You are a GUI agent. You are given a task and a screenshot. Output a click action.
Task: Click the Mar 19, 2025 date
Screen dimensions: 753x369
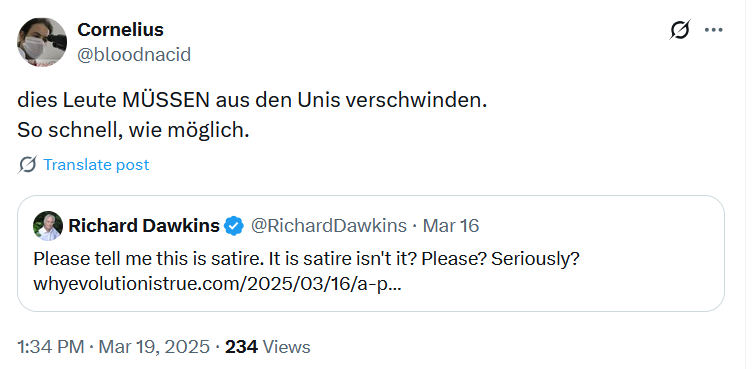click(154, 347)
